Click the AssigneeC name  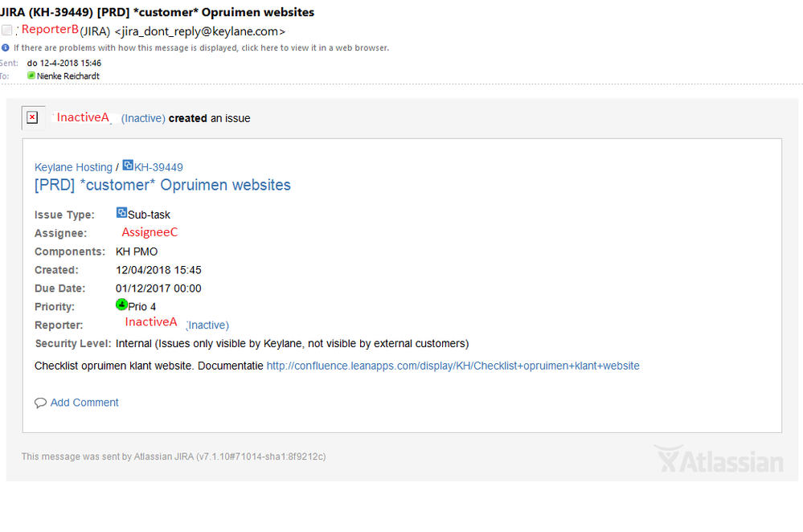click(x=150, y=232)
